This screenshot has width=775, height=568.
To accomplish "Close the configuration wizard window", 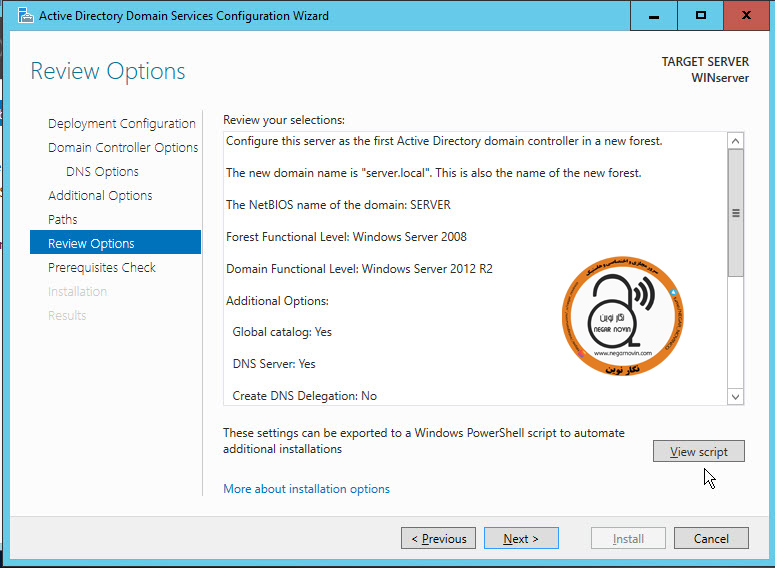I will 746,16.
